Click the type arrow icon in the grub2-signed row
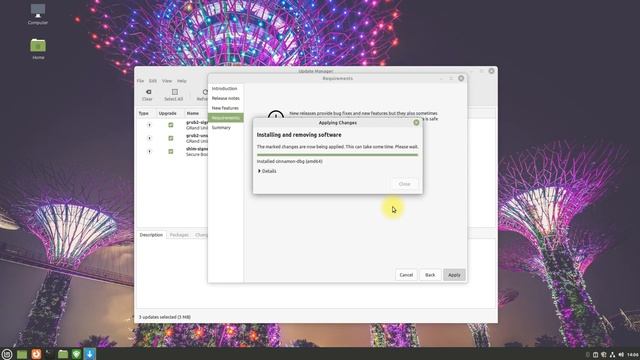This screenshot has height=360, width=640. pos(149,125)
